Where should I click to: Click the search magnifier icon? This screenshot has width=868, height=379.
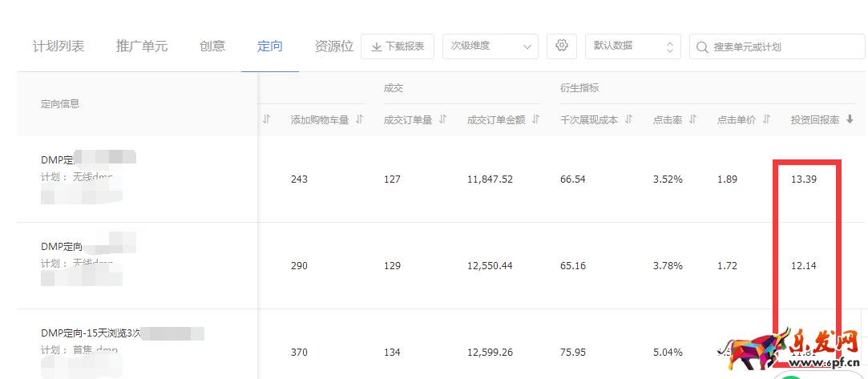tap(703, 46)
